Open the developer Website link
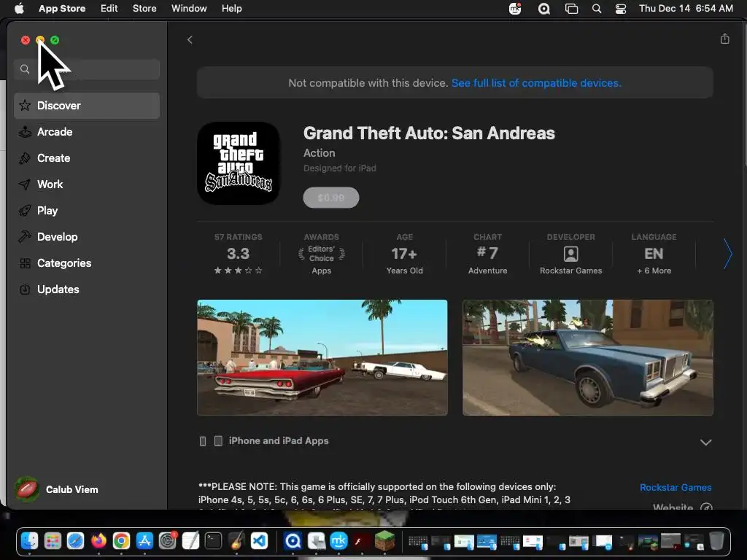 coord(682,507)
